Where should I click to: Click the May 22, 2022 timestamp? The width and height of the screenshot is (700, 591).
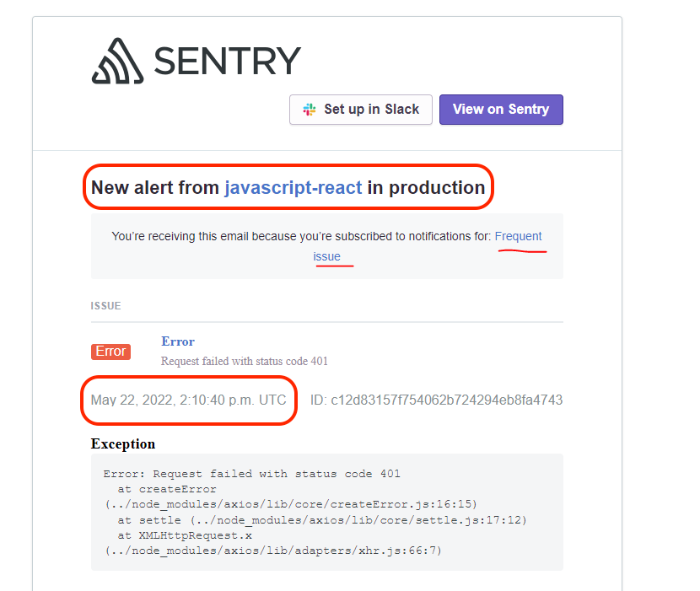click(x=188, y=400)
